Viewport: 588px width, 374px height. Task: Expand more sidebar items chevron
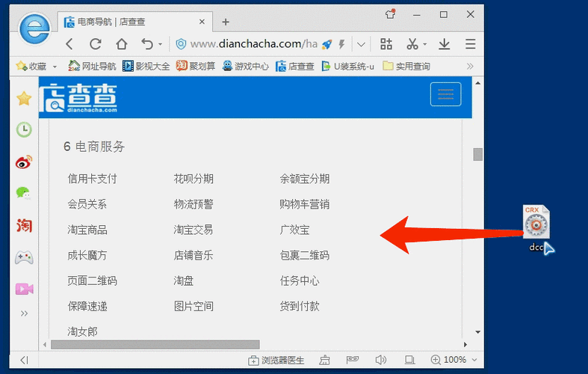tap(24, 313)
